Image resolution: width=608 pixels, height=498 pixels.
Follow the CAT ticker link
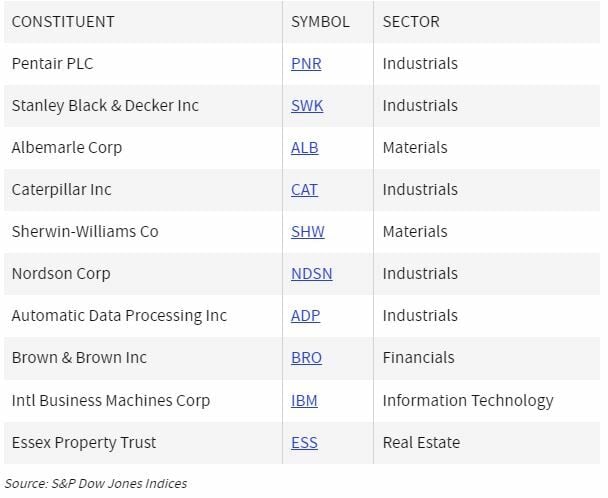coord(304,190)
